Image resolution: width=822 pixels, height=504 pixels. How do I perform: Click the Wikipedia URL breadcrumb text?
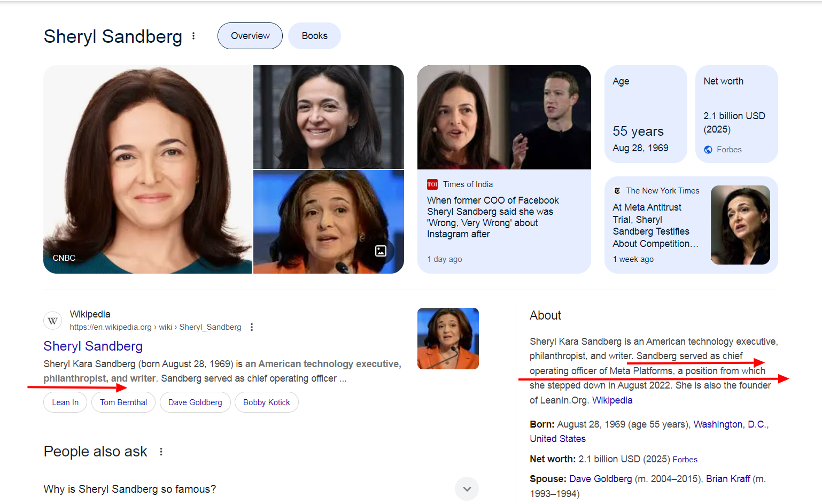click(x=156, y=327)
